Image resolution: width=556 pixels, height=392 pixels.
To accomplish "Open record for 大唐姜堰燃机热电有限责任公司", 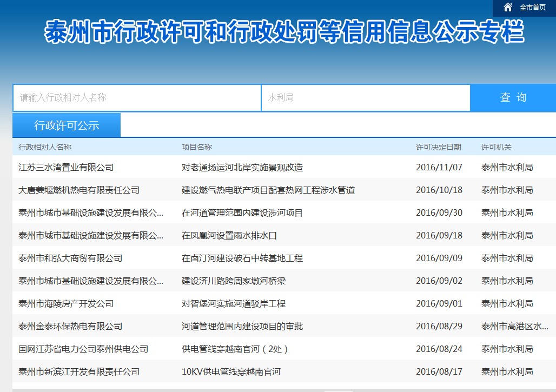I will (x=79, y=190).
